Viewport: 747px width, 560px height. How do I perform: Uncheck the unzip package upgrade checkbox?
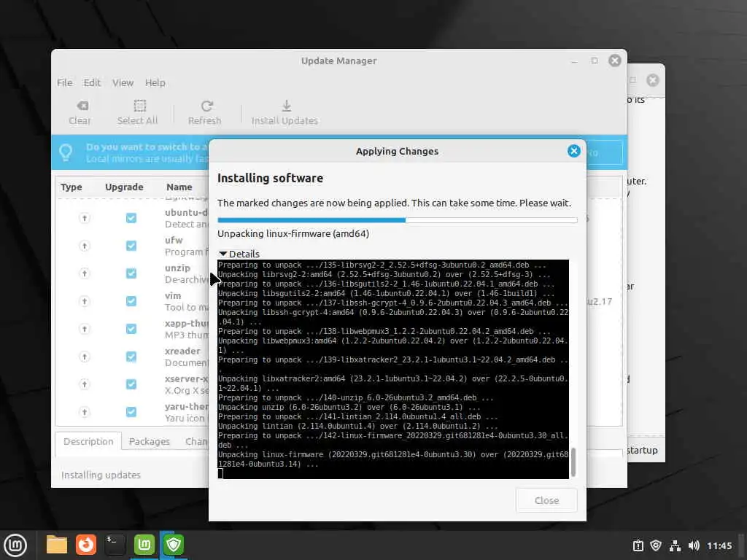tap(131, 273)
